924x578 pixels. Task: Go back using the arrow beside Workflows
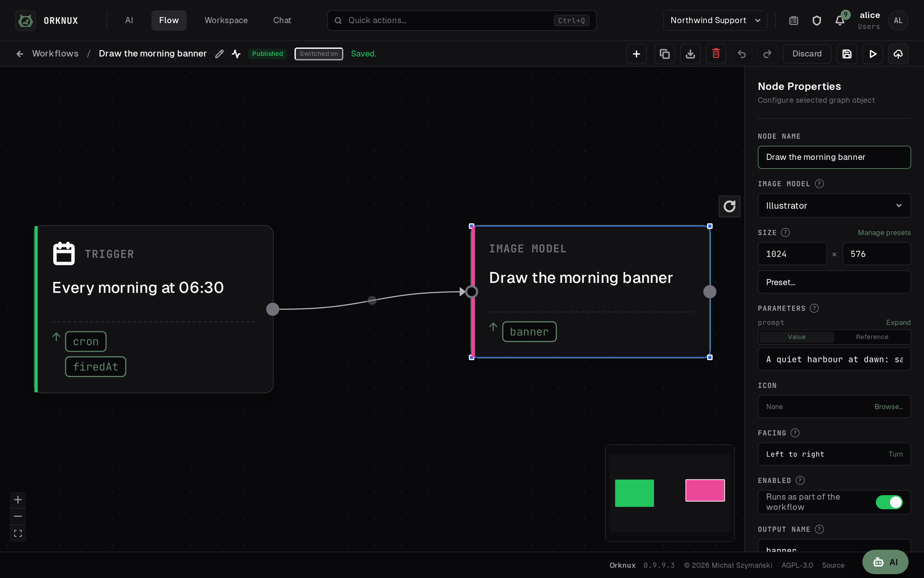tap(20, 54)
